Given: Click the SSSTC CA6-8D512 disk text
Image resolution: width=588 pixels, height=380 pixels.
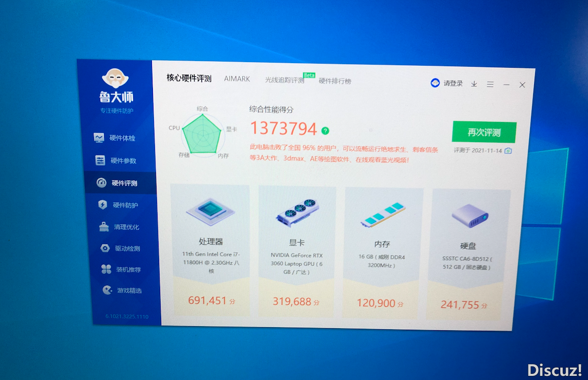Looking at the screenshot, I should pyautogui.click(x=467, y=263).
